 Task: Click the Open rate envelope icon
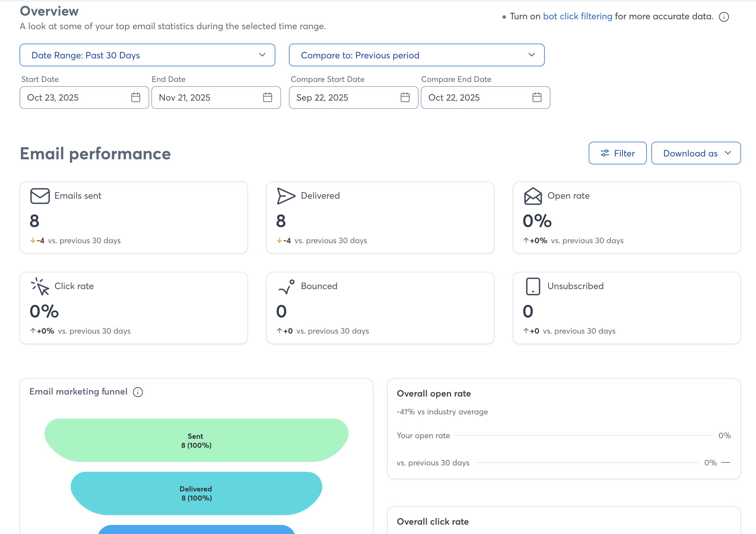533,196
